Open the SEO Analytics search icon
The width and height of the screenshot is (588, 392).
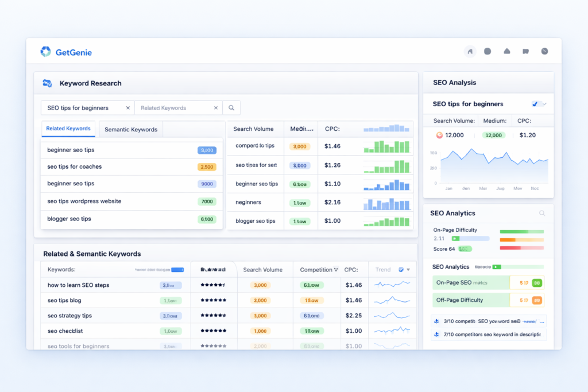coord(542,213)
